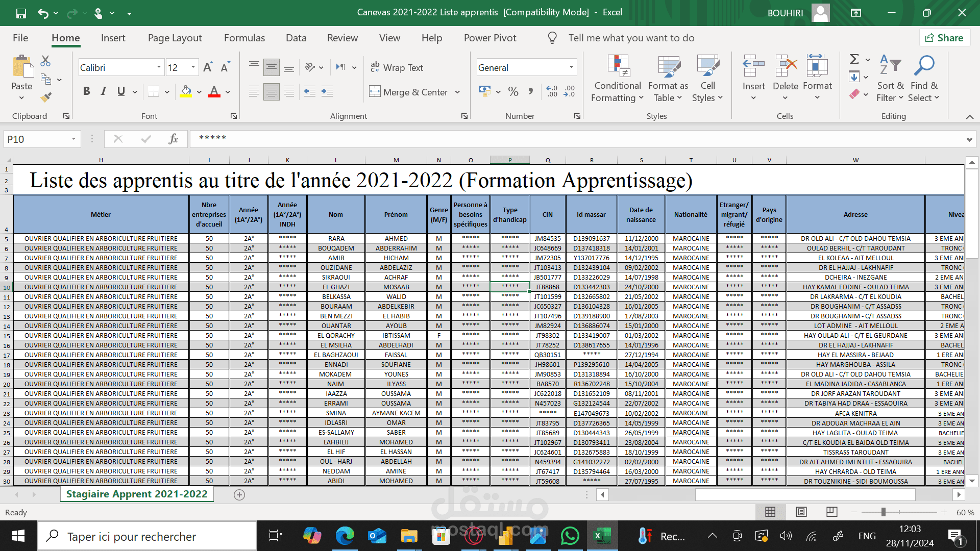Image resolution: width=980 pixels, height=551 pixels.
Task: Apply percent style format
Action: pyautogui.click(x=513, y=92)
